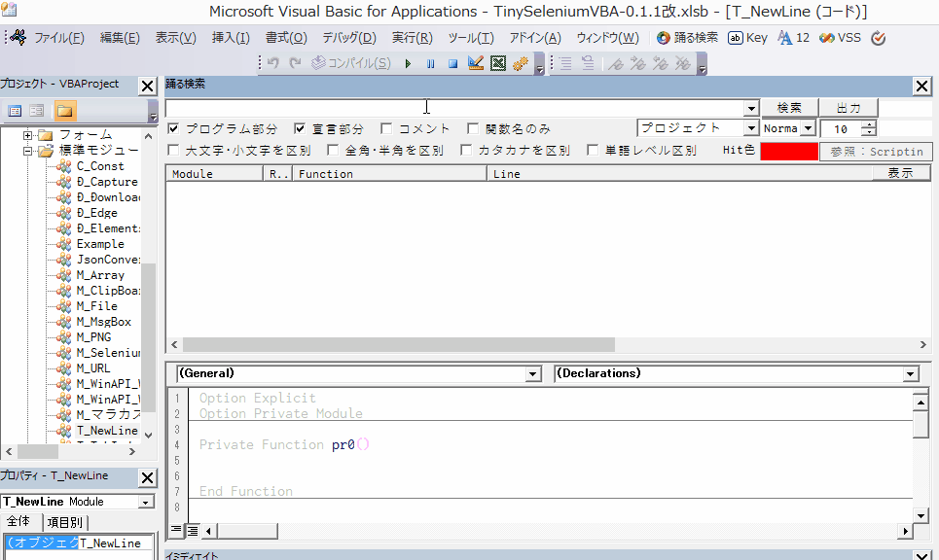Click the Outdent icon in the edit toolbar
Image resolution: width=939 pixels, height=560 pixels.
(588, 63)
